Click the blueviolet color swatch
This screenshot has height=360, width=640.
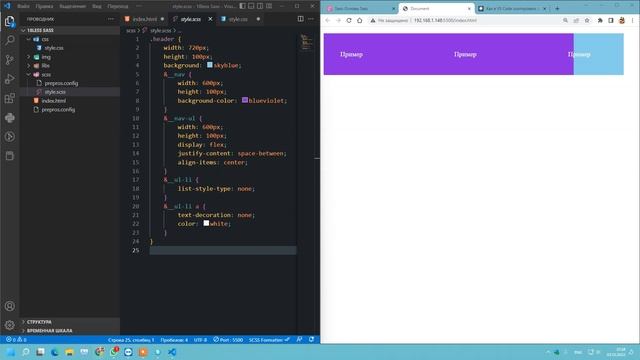[244, 100]
